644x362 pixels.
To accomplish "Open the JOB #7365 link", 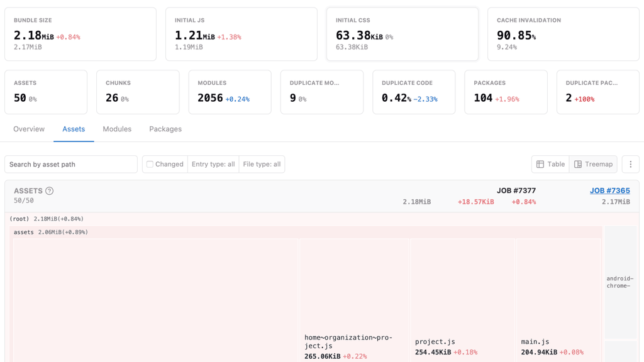I will (610, 190).
